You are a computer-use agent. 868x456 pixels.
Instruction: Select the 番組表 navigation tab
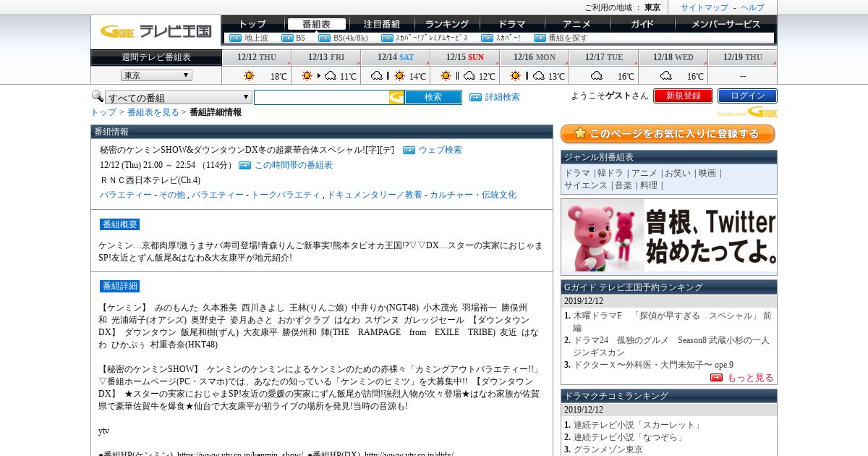point(317,24)
